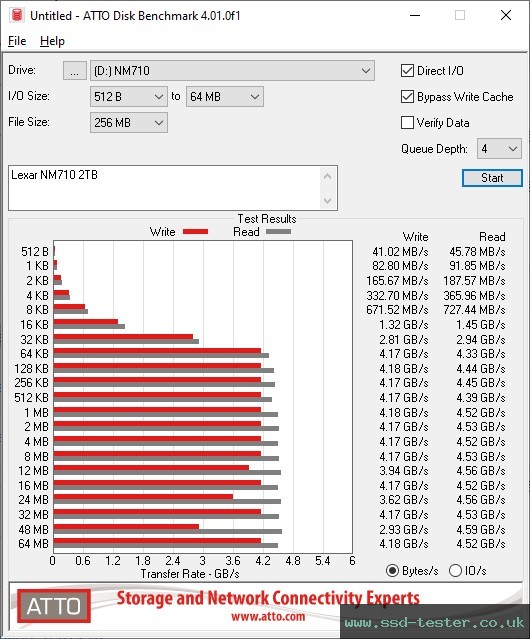Viewport: 530px width, 639px height.
Task: Click the 2.93 GB/s write result
Action: 404,529
